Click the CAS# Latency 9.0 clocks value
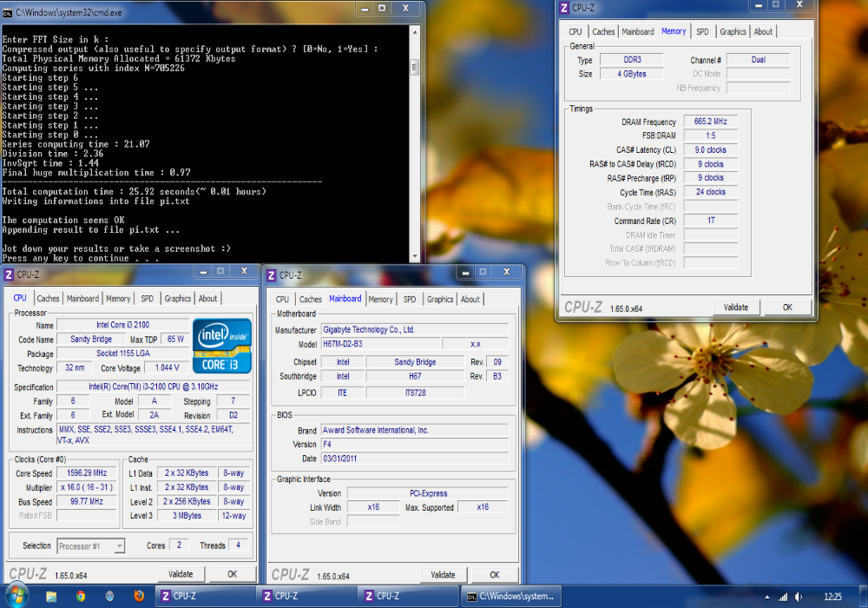Viewport: 868px width, 608px height. [710, 149]
